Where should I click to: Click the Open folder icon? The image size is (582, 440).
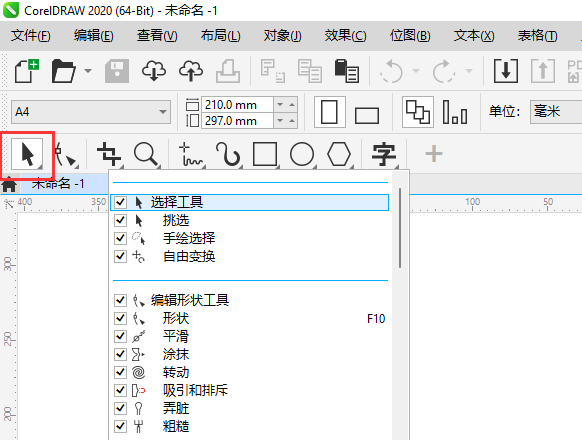click(x=63, y=71)
